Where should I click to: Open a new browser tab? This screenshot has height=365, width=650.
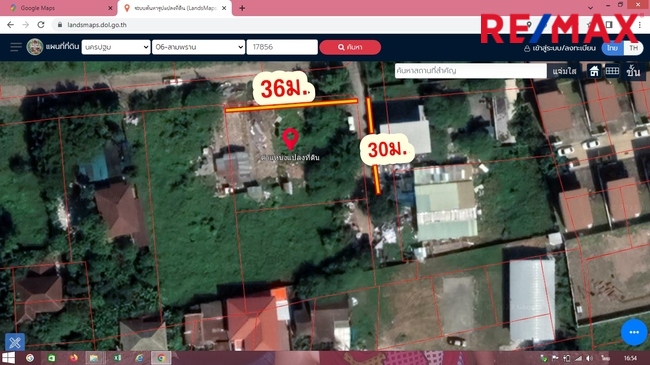click(x=242, y=8)
